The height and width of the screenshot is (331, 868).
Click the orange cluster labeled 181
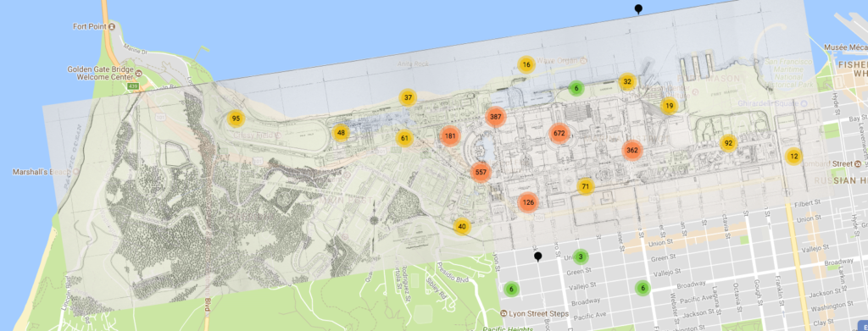[x=450, y=136]
